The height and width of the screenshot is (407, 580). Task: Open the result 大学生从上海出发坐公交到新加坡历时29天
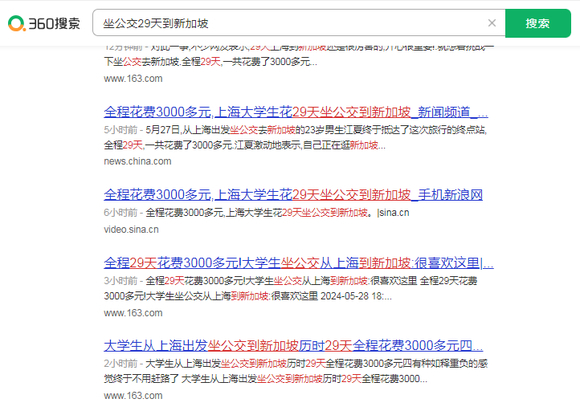(293, 346)
